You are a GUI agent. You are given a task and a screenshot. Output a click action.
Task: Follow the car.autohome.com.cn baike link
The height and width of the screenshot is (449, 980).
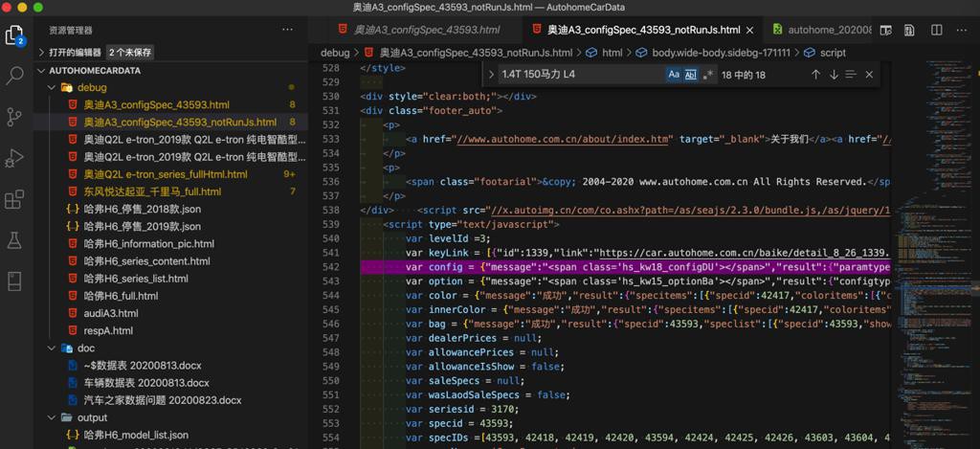(745, 253)
